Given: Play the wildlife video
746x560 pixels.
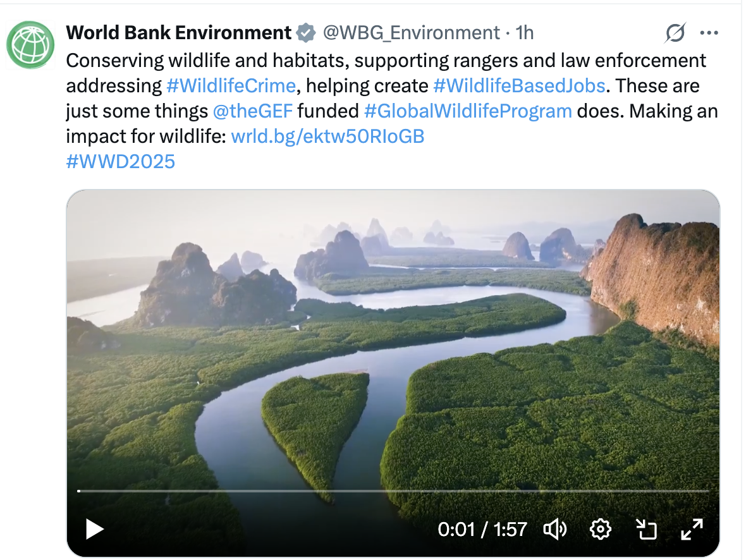Looking at the screenshot, I should tap(95, 528).
